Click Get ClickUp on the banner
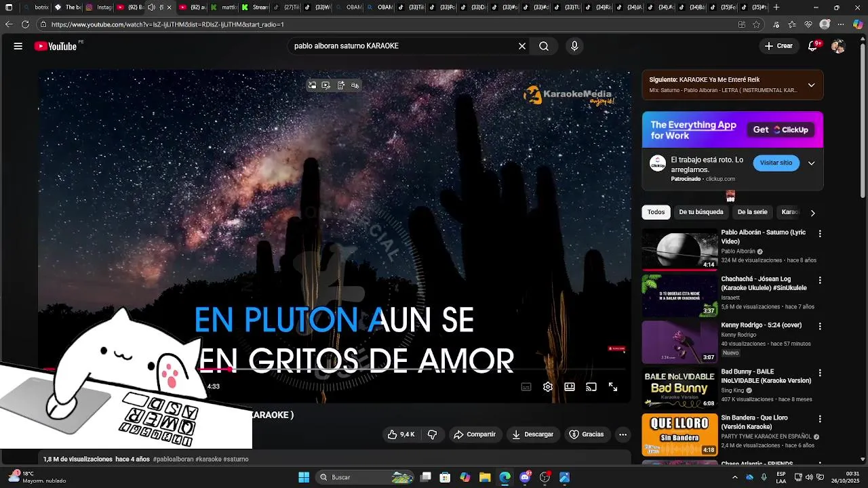 (x=781, y=129)
